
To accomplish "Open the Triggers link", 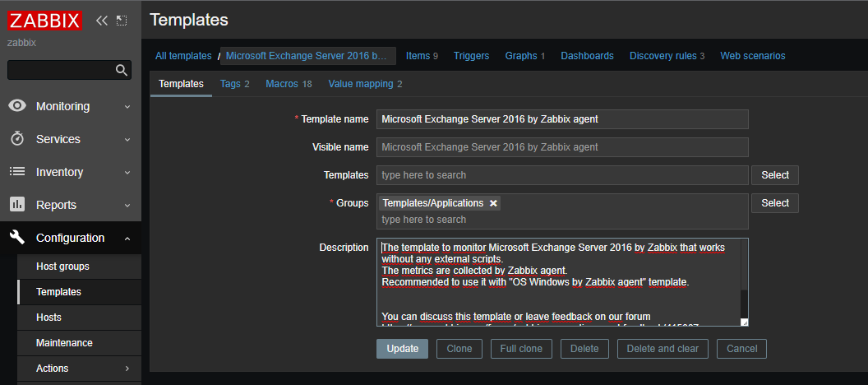I will (472, 55).
